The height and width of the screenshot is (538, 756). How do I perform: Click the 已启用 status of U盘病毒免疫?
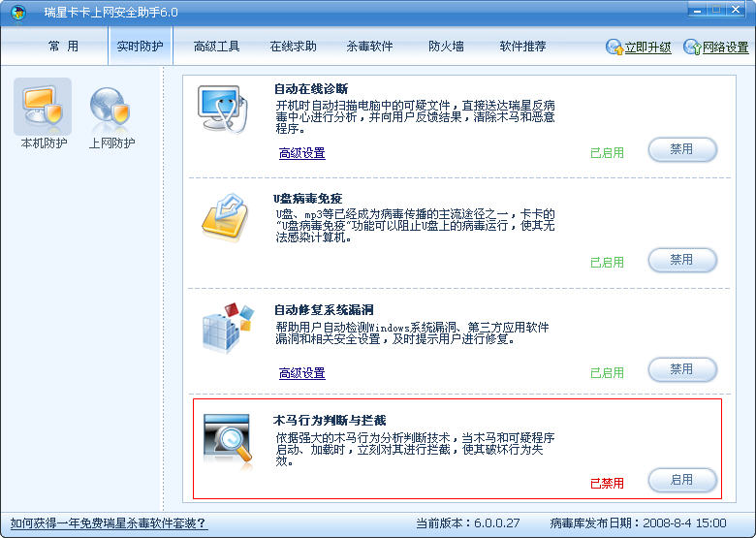(607, 263)
